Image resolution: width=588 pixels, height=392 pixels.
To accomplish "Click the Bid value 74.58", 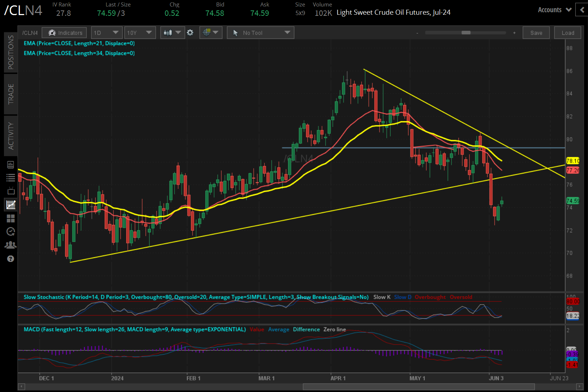I will tap(215, 13).
